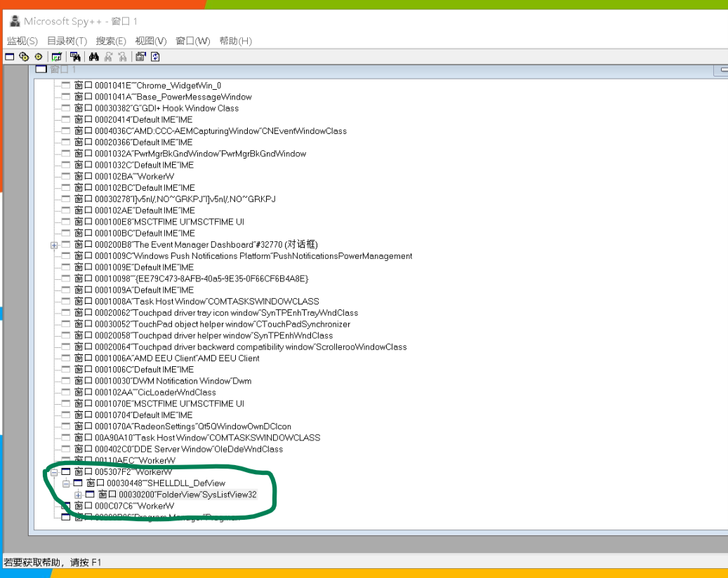Screen dimensions: 728x578
Task: Select row 00010704 Default IME
Action: click(133, 415)
